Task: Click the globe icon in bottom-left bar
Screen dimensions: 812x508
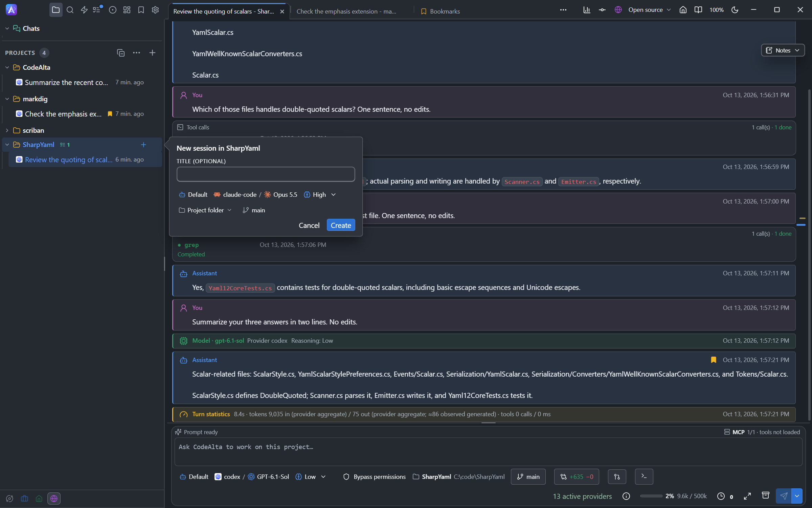Action: pos(54,499)
